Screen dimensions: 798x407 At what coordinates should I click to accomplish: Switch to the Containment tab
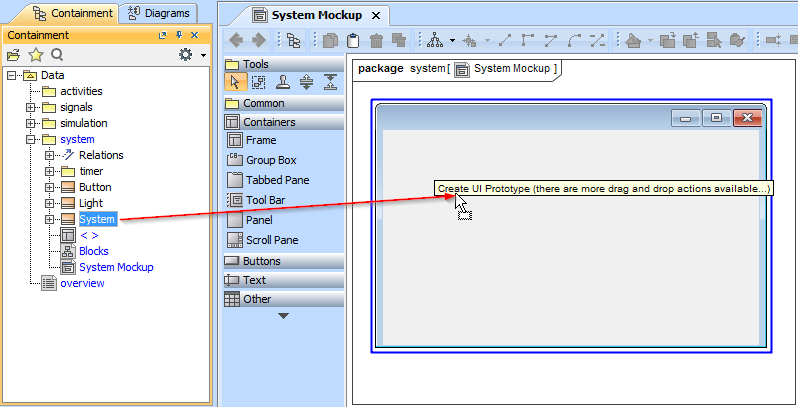tap(73, 13)
